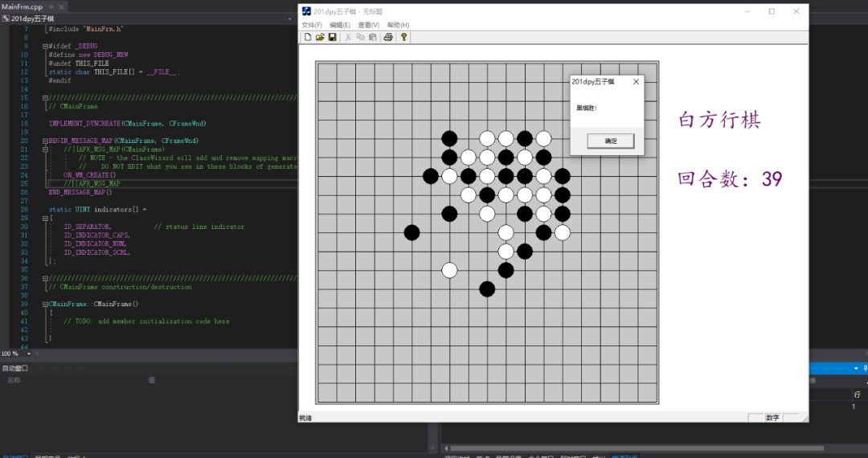The image size is (868, 458).
Task: Click the Cut scissors toolbar icon
Action: pos(348,37)
